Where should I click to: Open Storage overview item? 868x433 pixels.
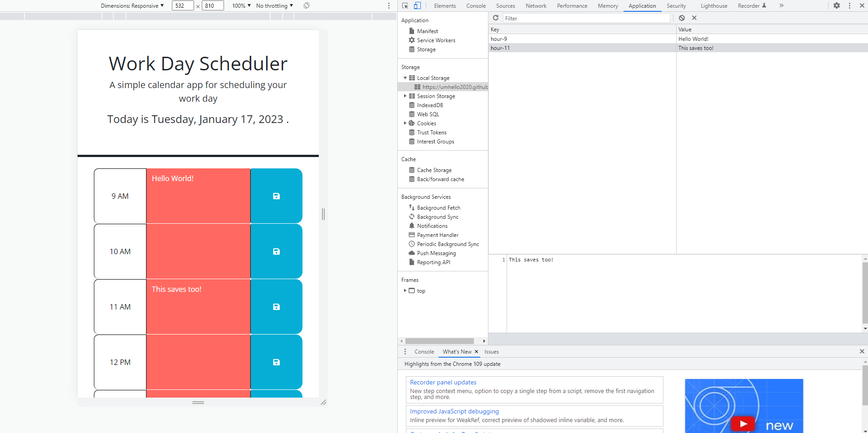click(426, 49)
